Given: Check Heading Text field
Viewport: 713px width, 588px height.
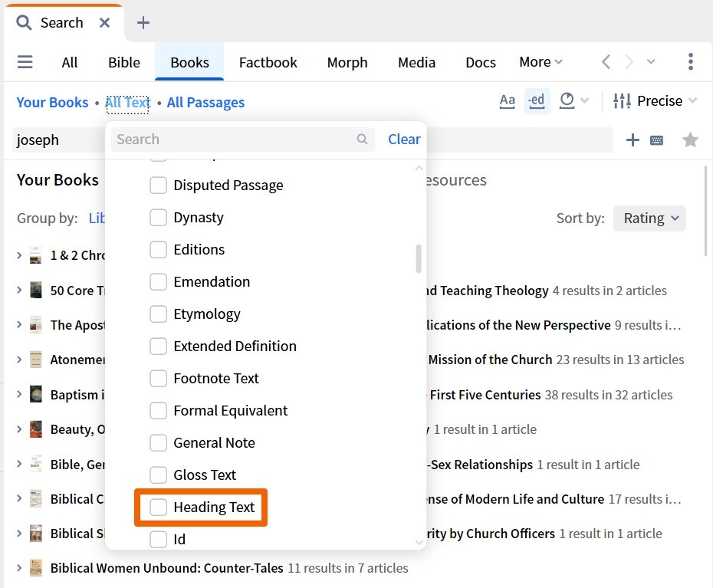Looking at the screenshot, I should tap(158, 507).
